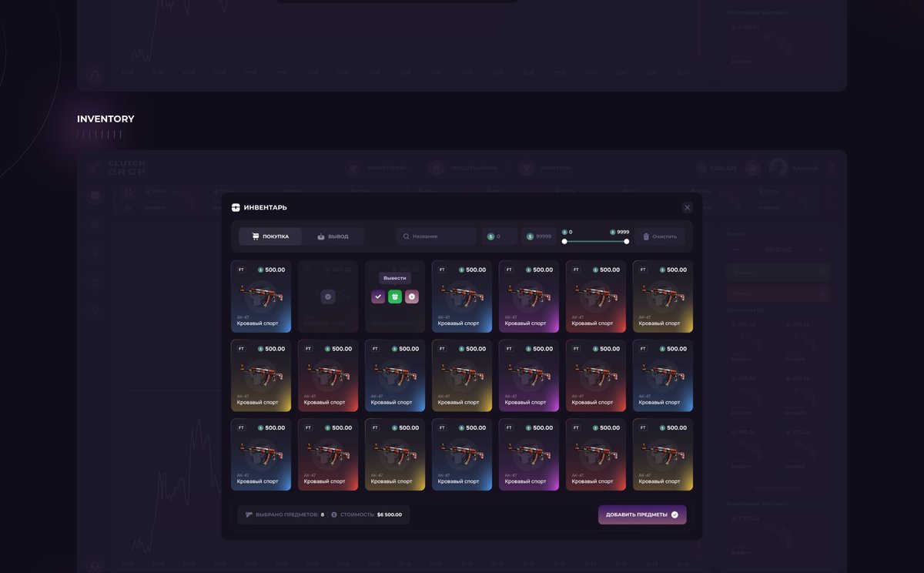This screenshot has width=924, height=573.
Task: Click the minimum price field showing 0
Action: coord(499,236)
